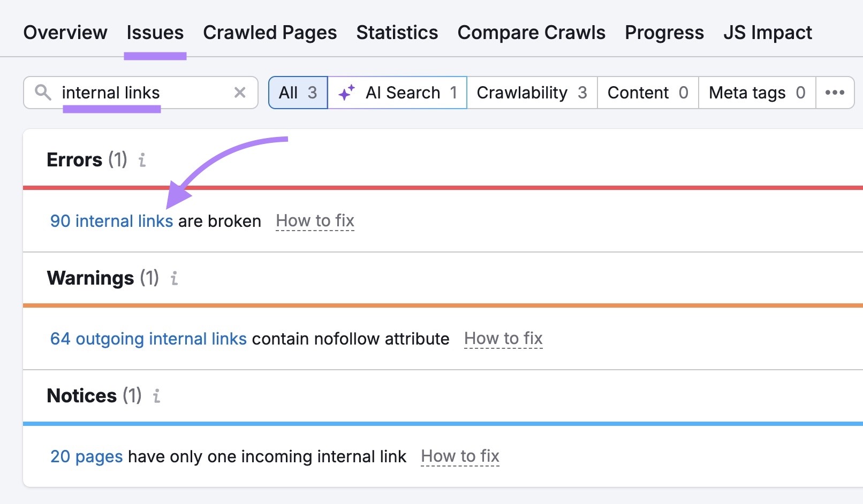Switch to the Issues tab
The height and width of the screenshot is (504, 863).
(x=155, y=33)
